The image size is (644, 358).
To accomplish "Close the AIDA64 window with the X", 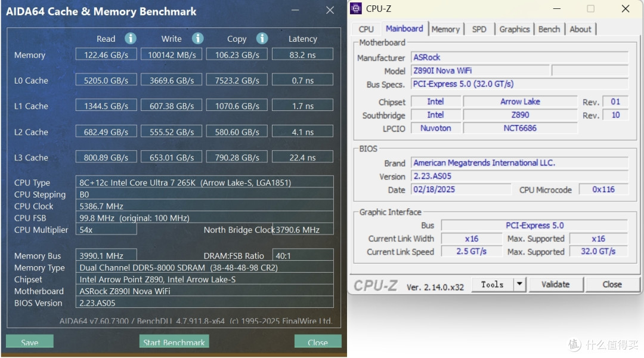I will (x=330, y=10).
